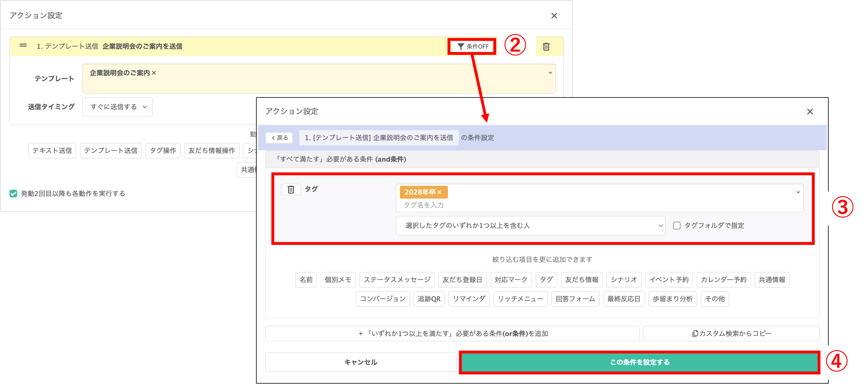
Task: Toggle 発動2回目以降も各動作を実行する checkbox
Action: click(13, 193)
